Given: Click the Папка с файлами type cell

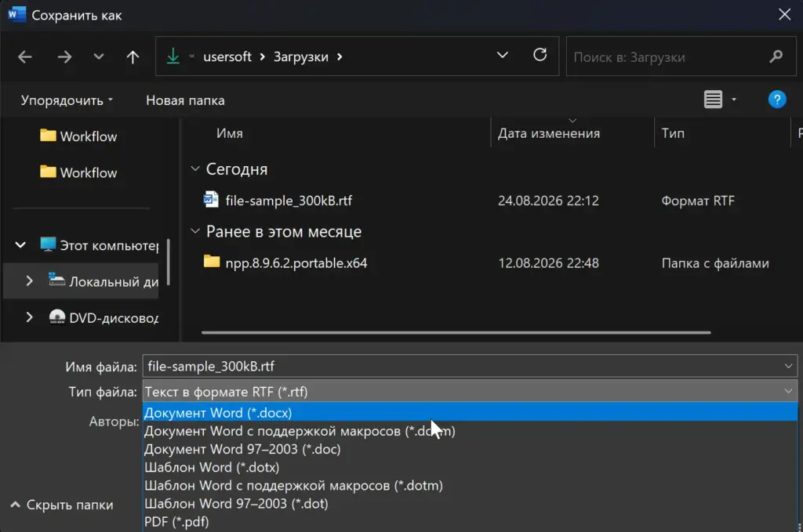Looking at the screenshot, I should (x=715, y=263).
